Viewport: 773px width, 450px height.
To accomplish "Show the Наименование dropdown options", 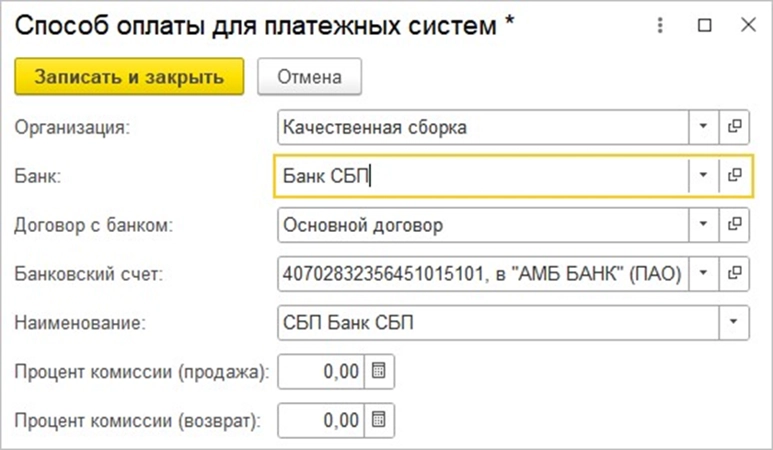I will coord(734,321).
